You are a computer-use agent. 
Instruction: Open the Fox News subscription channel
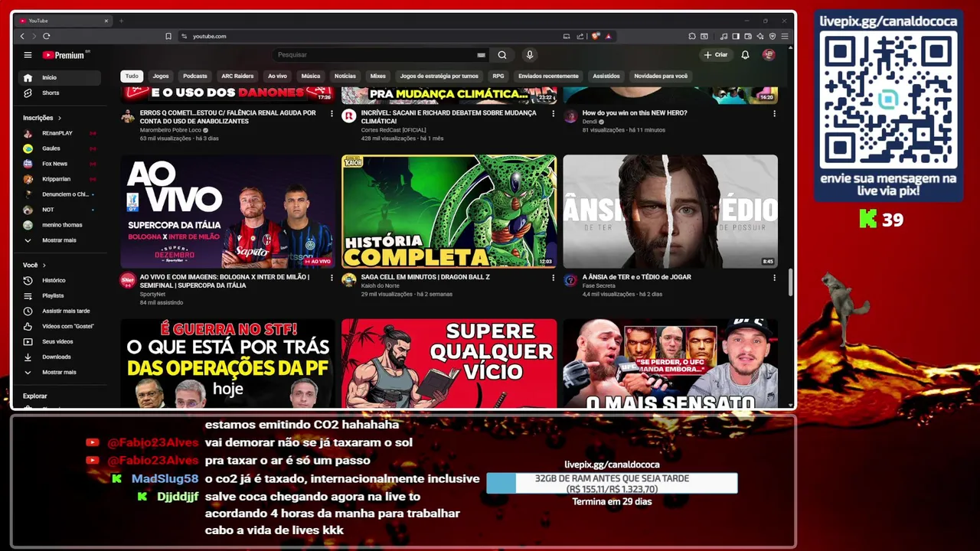tap(59, 164)
